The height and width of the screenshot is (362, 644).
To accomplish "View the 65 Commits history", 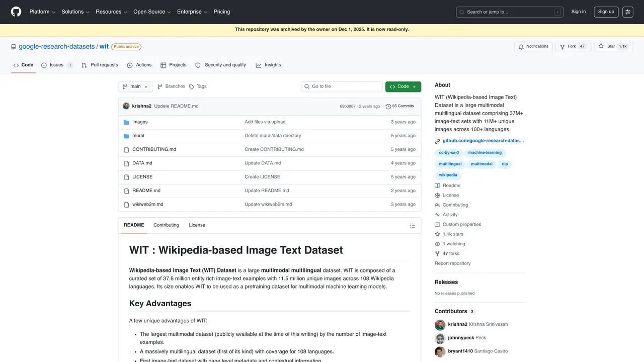I will tap(399, 106).
